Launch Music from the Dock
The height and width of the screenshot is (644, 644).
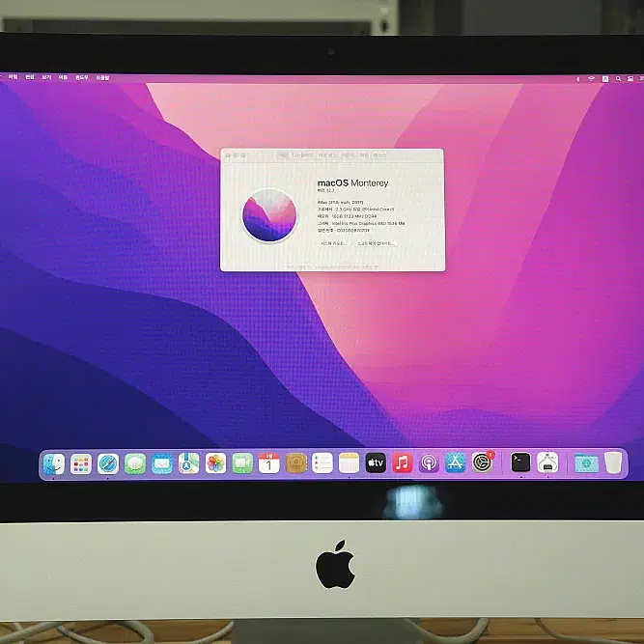coord(402,463)
